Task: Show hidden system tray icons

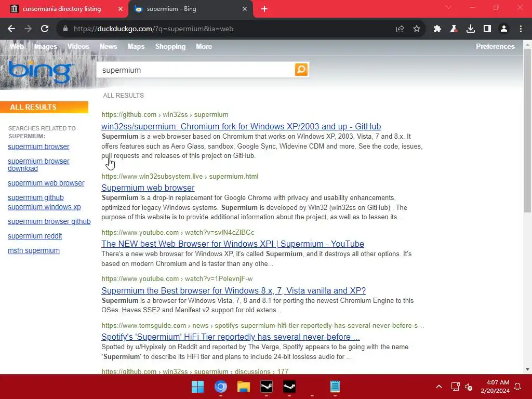Action: 439,387
